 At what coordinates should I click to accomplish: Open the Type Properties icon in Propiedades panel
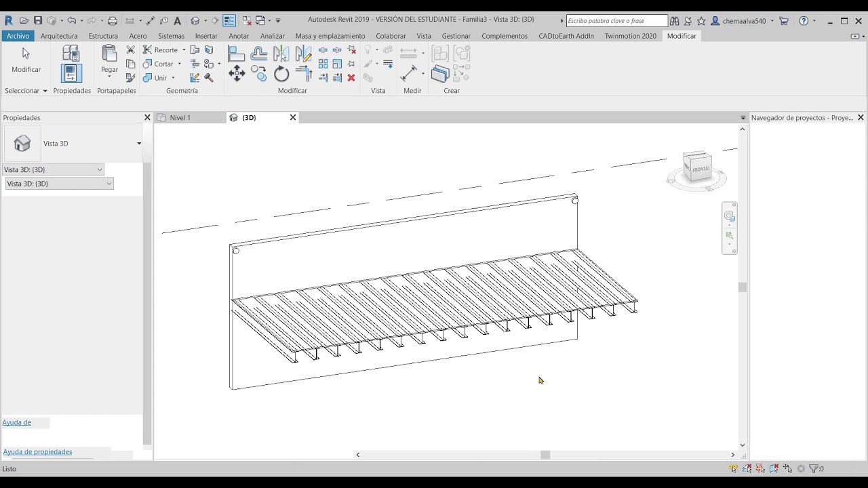(x=71, y=52)
